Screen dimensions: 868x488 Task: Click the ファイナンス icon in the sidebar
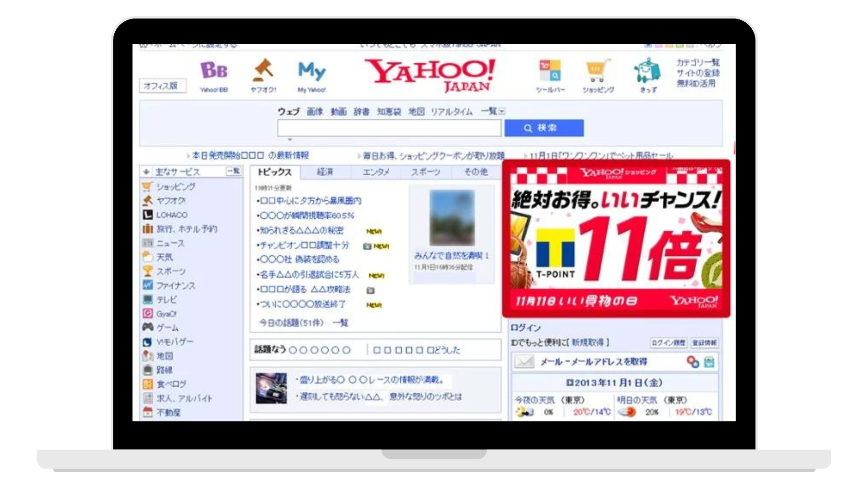147,285
